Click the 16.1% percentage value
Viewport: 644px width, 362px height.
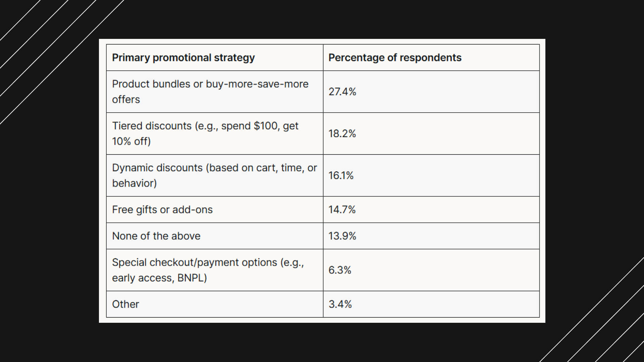click(x=341, y=175)
